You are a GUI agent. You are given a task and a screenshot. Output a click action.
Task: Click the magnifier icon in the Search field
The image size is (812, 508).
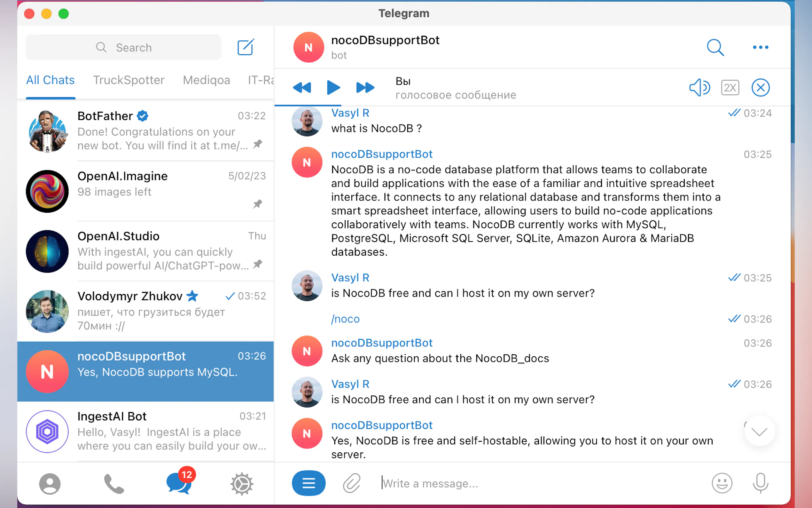(x=101, y=47)
